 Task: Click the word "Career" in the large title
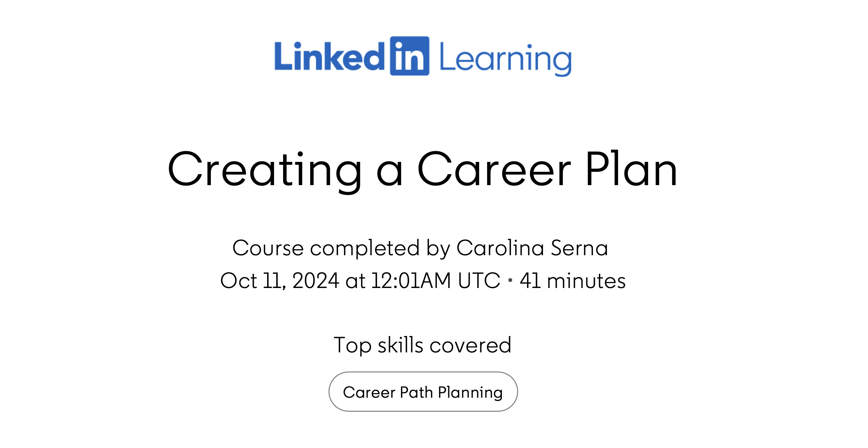[494, 169]
